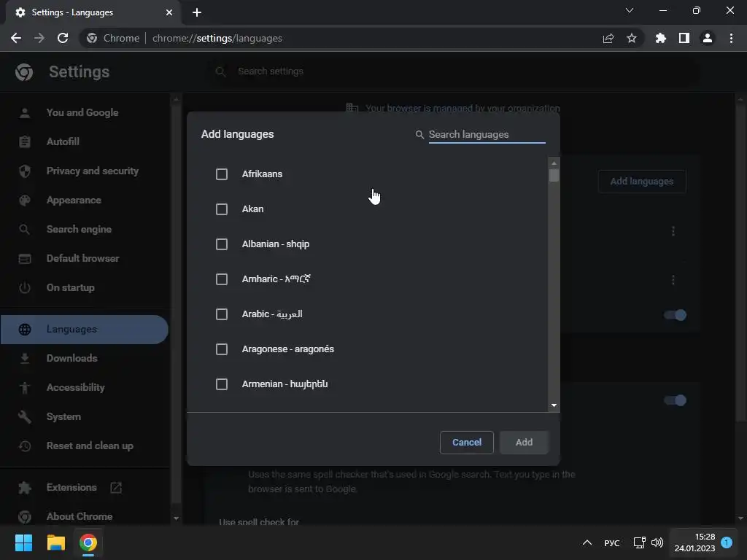Click the Search settings field

click(x=455, y=71)
